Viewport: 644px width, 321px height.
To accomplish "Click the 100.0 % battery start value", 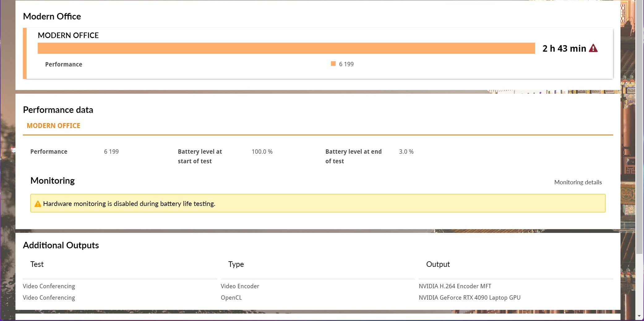I will tap(262, 152).
